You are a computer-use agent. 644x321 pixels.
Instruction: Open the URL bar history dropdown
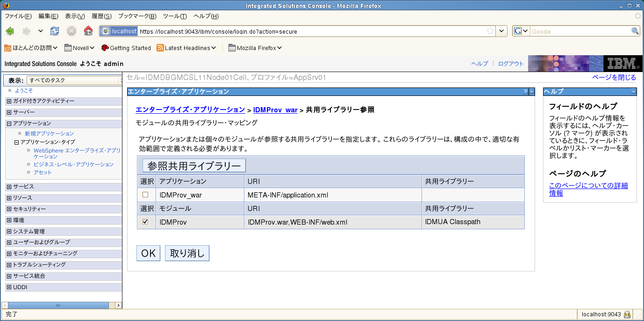coord(501,31)
